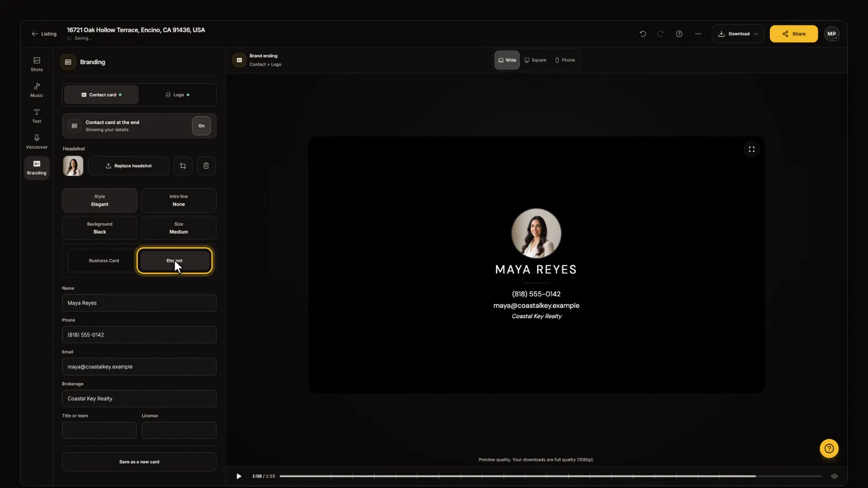Click the Name field with Maya Reyes
868x488 pixels.
[x=139, y=303]
